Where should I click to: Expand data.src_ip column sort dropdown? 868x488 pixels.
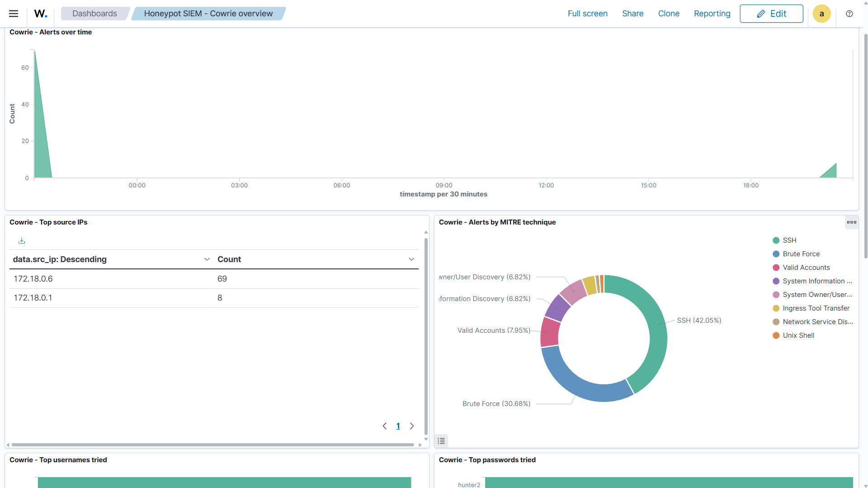207,259
